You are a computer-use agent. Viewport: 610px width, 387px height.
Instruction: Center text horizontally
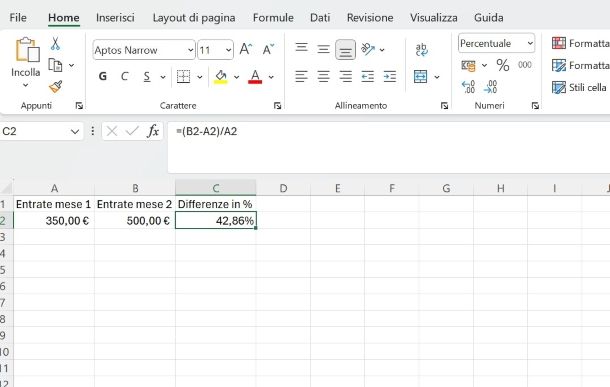(323, 76)
